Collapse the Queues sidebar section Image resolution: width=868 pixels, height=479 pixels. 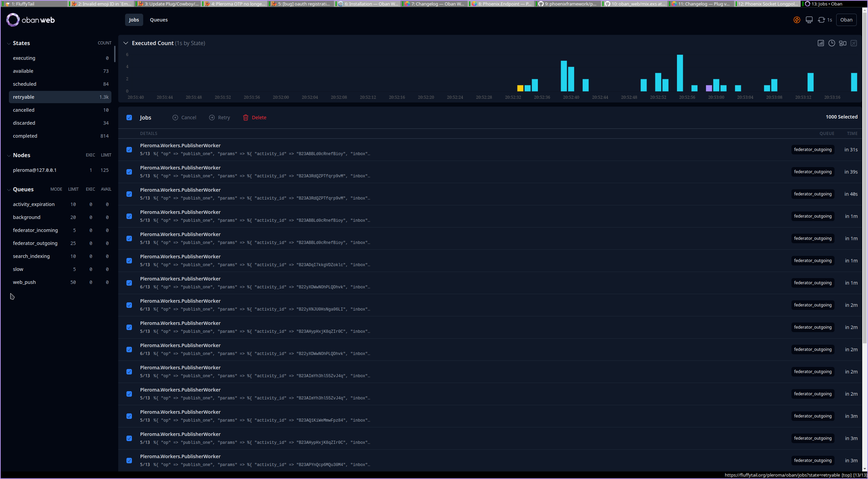pyautogui.click(x=9, y=190)
